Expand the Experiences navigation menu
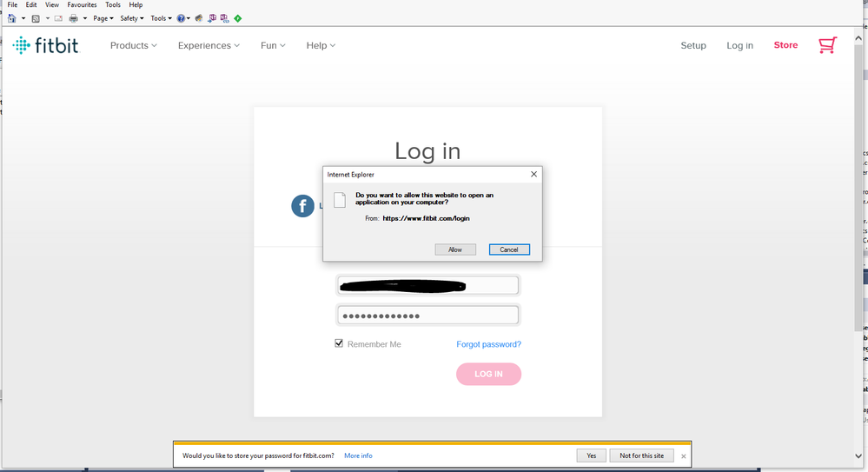The image size is (868, 472). [x=209, y=45]
